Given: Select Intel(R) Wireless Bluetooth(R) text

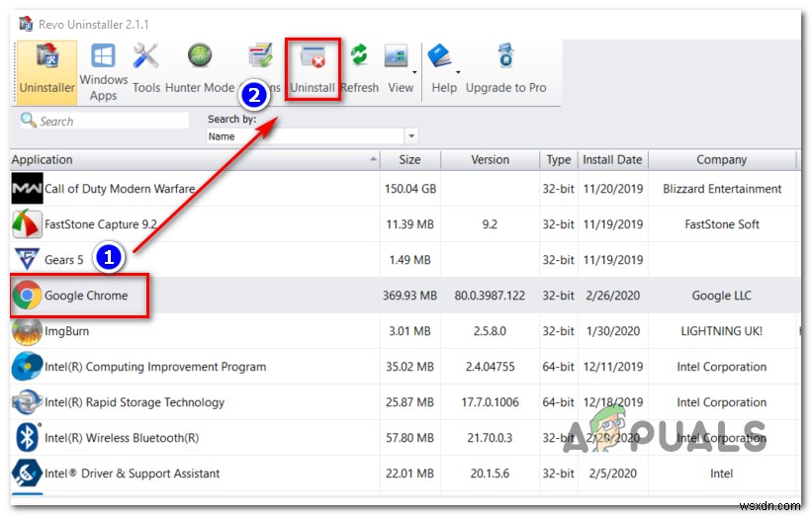Looking at the screenshot, I should click(122, 438).
